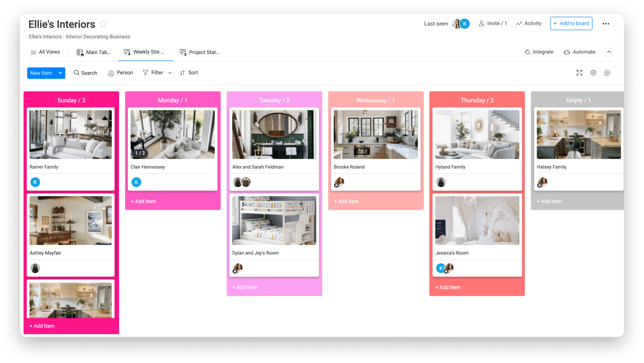The width and height of the screenshot is (644, 363).
Task: Click the Add to board button
Action: (x=571, y=23)
